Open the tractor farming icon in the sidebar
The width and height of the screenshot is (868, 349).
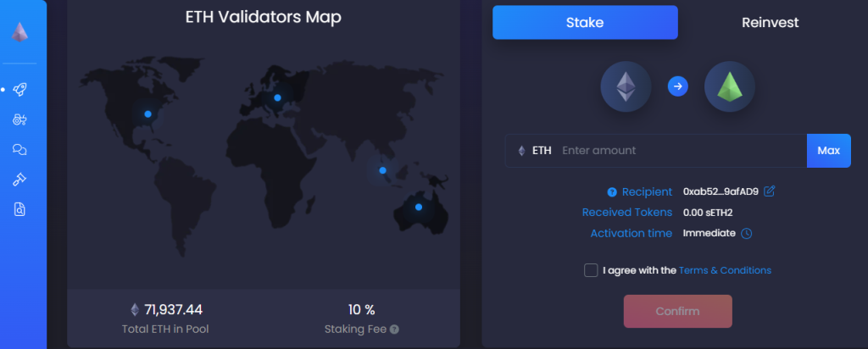[x=20, y=119]
